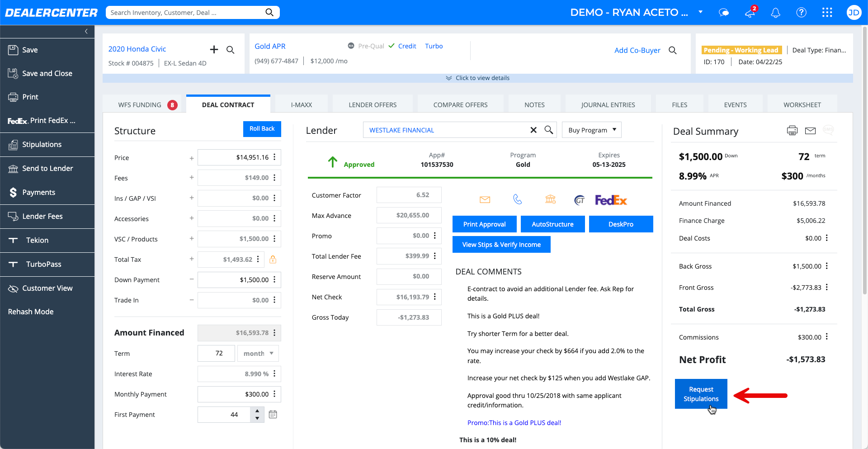Expand dealership dropdown next to DEMO - RYAN ACETO
Image resolution: width=868 pixels, height=449 pixels.
click(x=700, y=12)
